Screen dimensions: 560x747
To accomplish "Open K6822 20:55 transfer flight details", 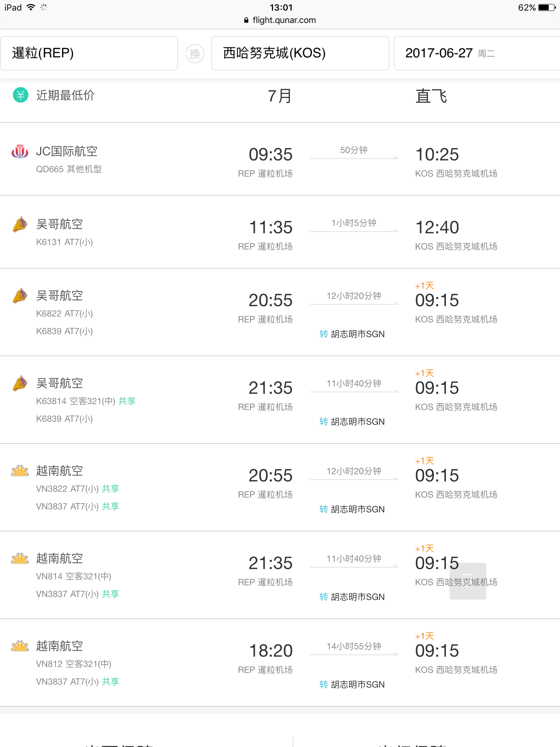I will coord(280,312).
